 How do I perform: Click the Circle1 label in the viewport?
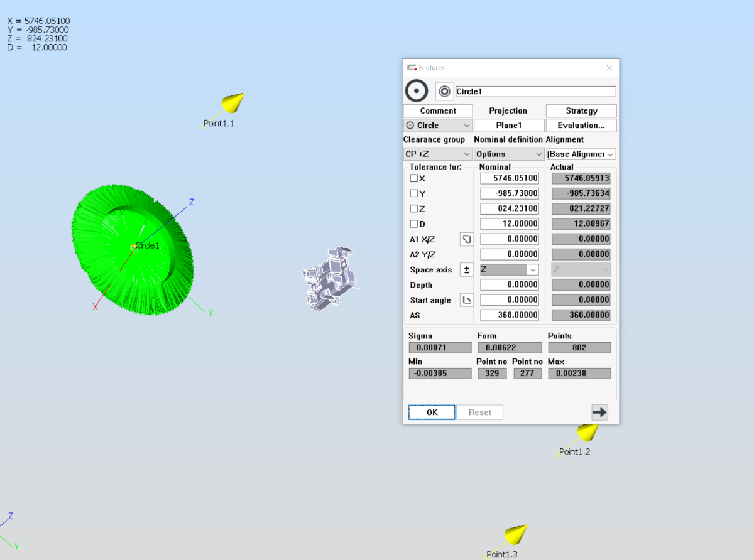[148, 245]
